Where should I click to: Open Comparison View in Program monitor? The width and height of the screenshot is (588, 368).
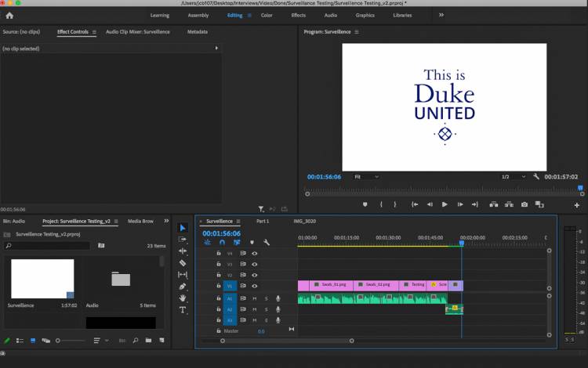tap(539, 204)
